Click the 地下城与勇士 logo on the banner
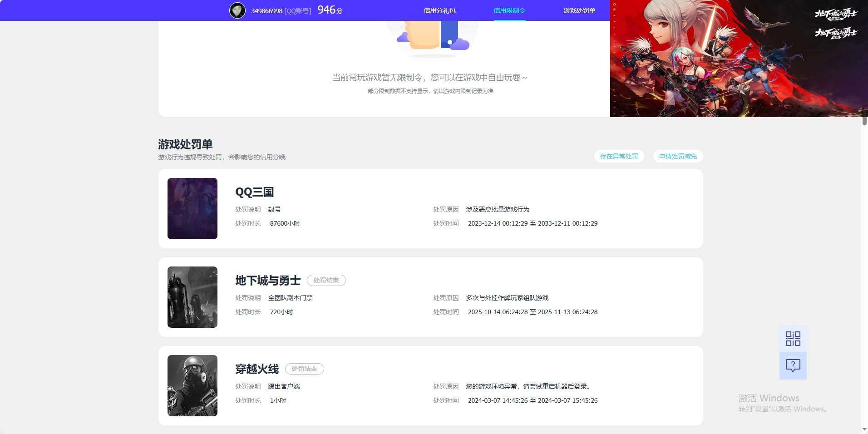 836,15
